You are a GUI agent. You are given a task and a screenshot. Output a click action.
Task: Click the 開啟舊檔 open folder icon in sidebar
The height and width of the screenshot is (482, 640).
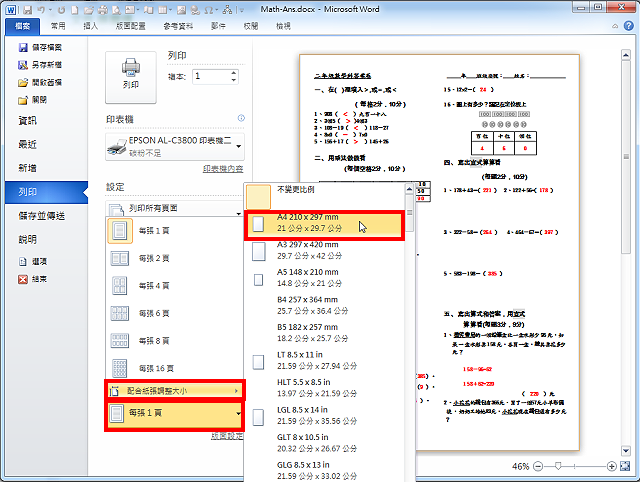click(x=23, y=82)
